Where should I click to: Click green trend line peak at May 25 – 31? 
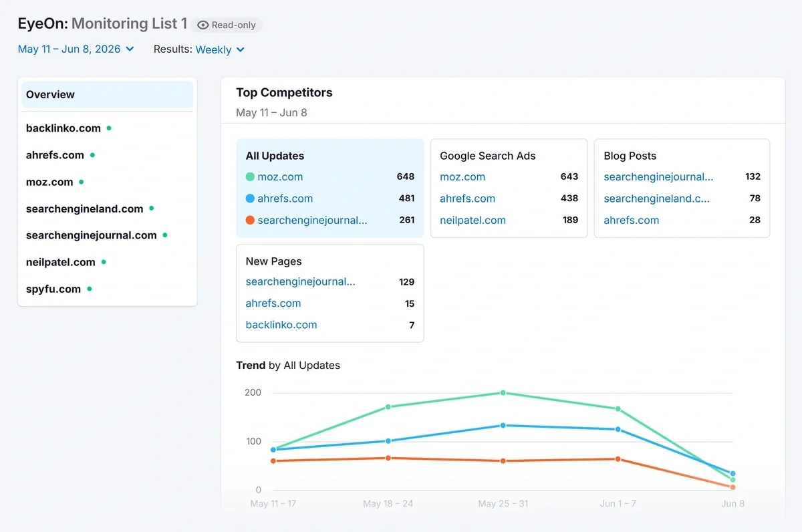(503, 393)
